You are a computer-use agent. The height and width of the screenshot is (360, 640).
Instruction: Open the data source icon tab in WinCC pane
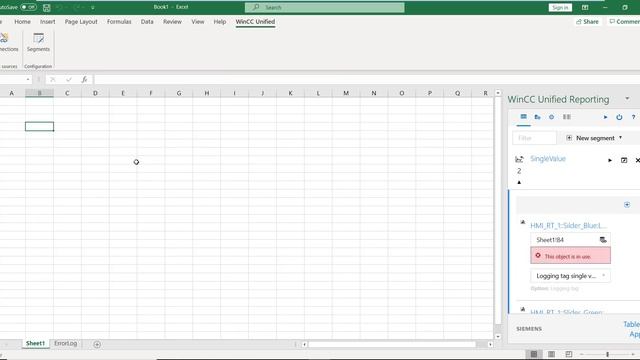point(538,117)
